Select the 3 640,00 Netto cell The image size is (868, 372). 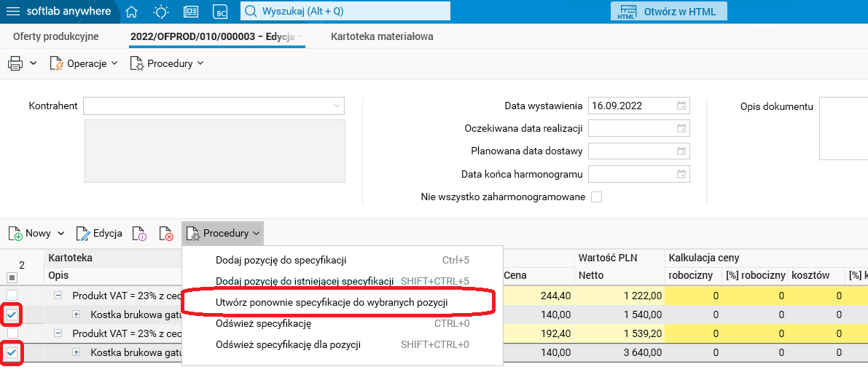click(x=620, y=352)
